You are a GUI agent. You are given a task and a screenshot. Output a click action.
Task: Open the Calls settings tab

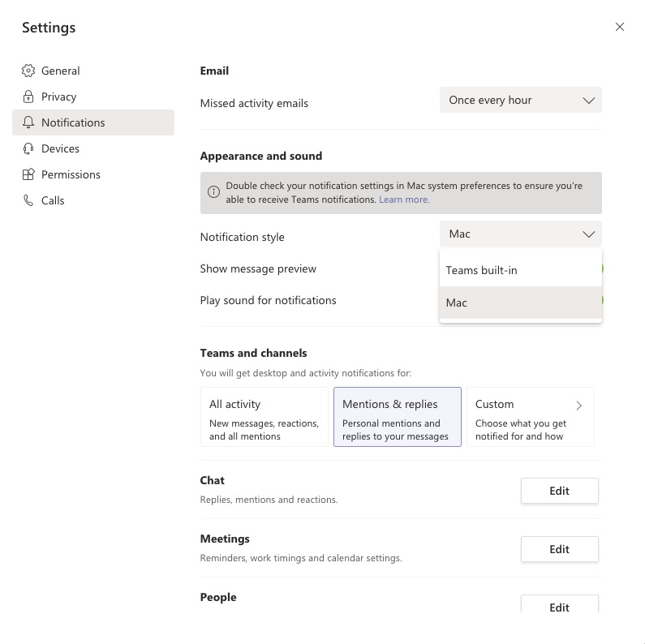point(93,200)
